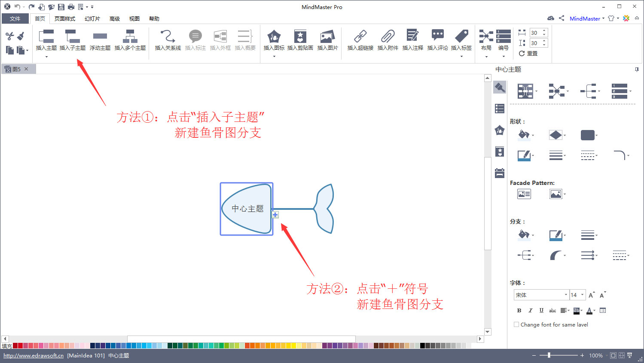Click the 重置 reset button

tap(528, 54)
